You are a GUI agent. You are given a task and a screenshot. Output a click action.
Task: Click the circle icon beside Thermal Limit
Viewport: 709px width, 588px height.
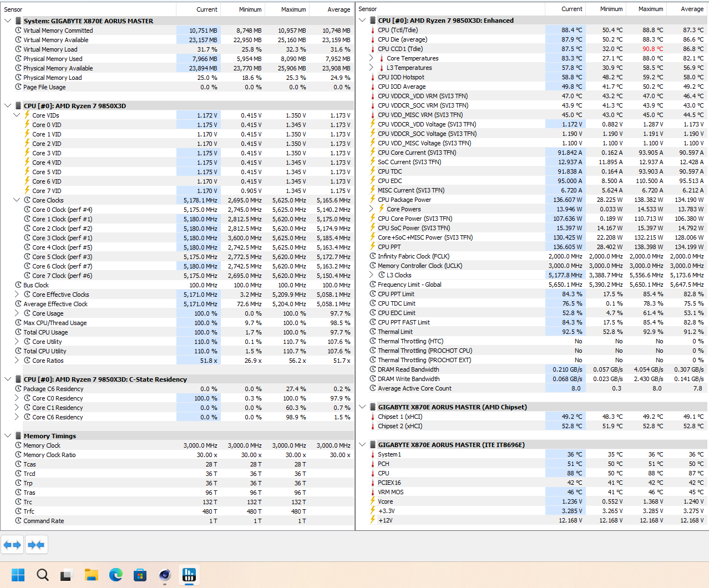[373, 332]
